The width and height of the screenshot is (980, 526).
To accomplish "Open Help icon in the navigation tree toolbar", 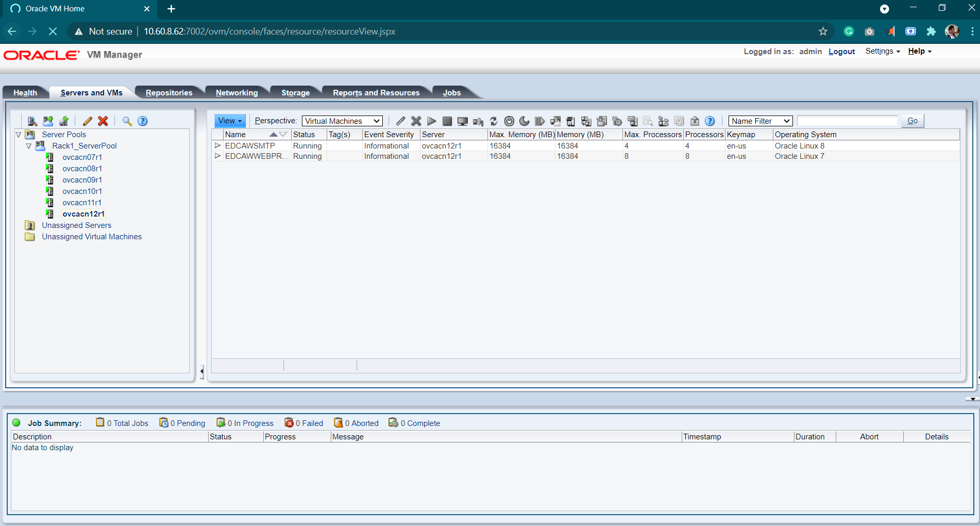I will [143, 121].
